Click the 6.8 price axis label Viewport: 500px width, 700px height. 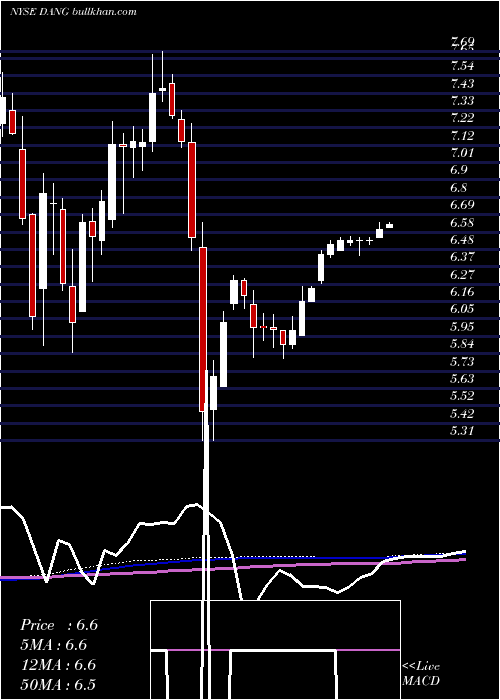(459, 188)
